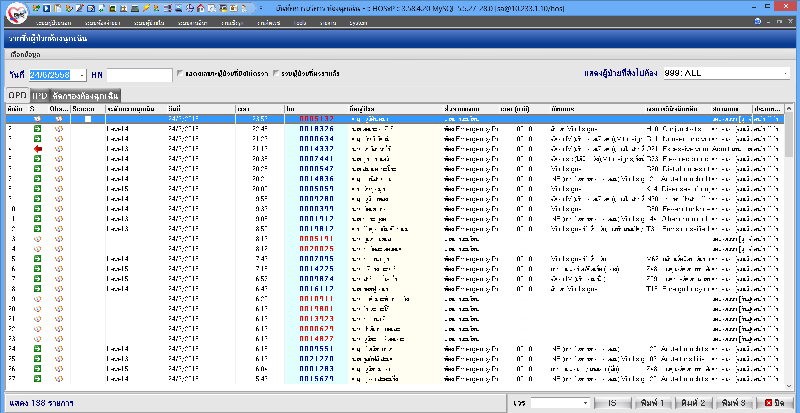Click the orange status icon in HN 0005191 row
Viewport: 800px width, 413px height.
click(37, 239)
